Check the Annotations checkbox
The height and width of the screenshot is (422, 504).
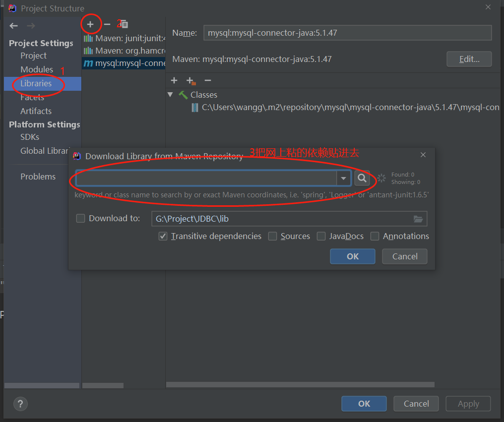[x=375, y=236]
